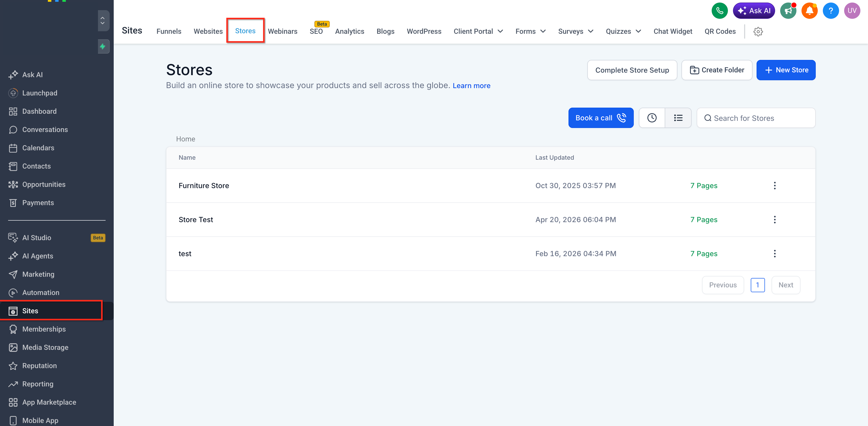Expand the Quizzes dropdown
Viewport: 868px width, 426px height.
point(623,31)
